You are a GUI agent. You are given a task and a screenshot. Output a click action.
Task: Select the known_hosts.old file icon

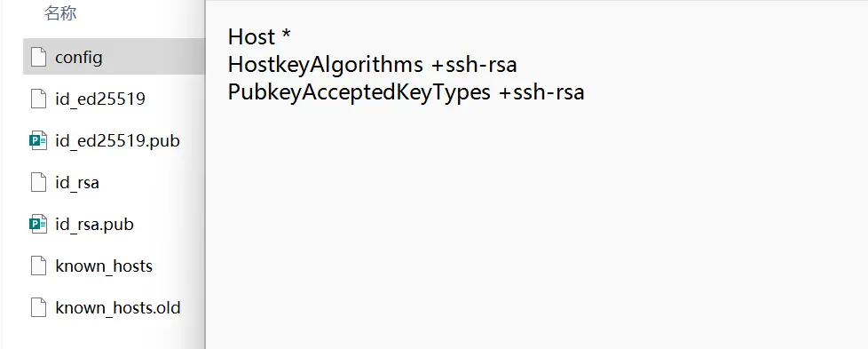(x=38, y=307)
